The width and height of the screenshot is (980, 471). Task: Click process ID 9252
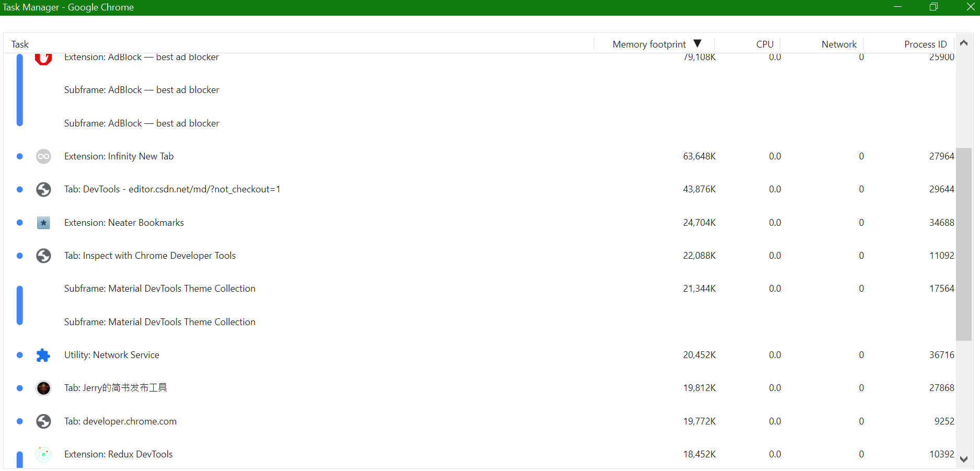(944, 421)
